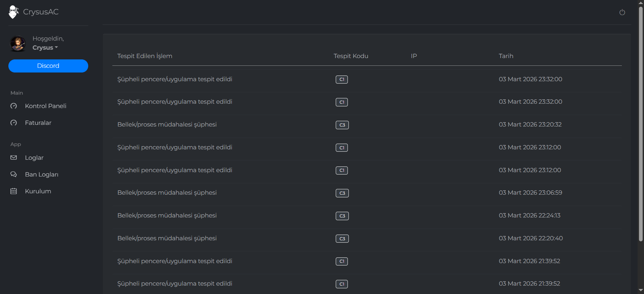Click the Kontrol Paneli gauge icon
This screenshot has width=644, height=294.
[14, 106]
